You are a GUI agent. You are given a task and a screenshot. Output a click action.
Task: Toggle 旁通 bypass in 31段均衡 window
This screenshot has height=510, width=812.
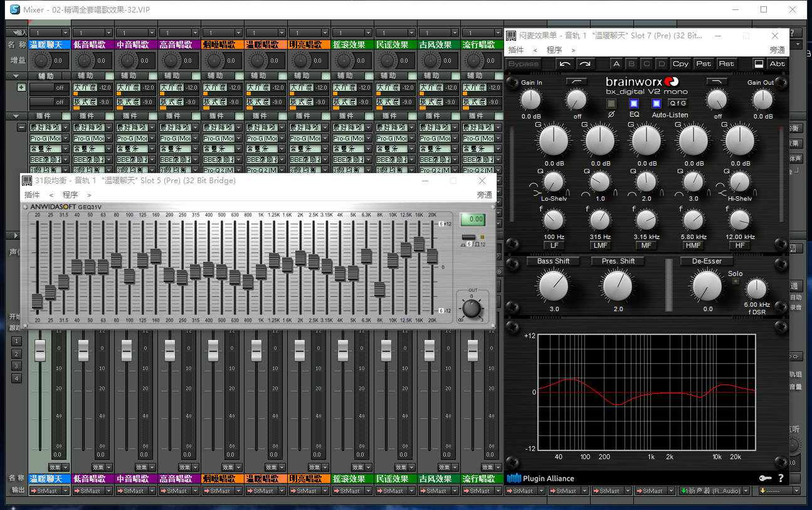coord(484,195)
